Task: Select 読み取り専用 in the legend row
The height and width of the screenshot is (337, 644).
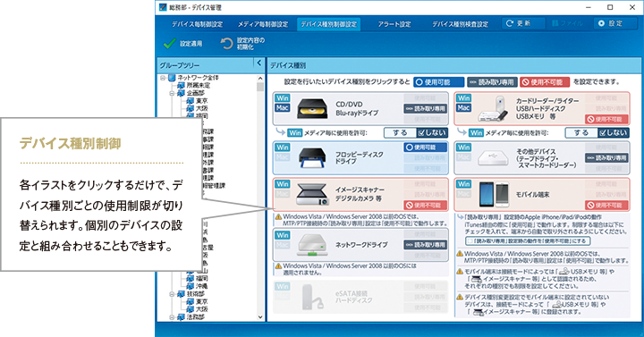Action: tap(492, 82)
